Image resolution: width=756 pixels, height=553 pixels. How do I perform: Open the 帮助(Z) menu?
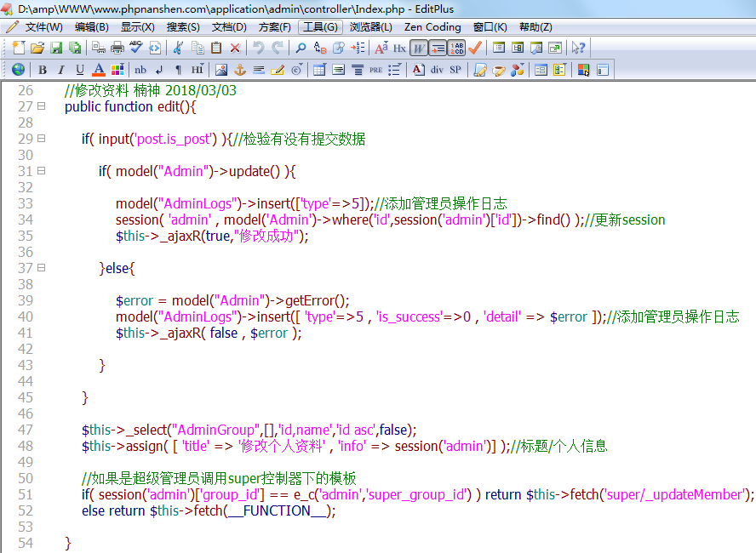(x=535, y=27)
